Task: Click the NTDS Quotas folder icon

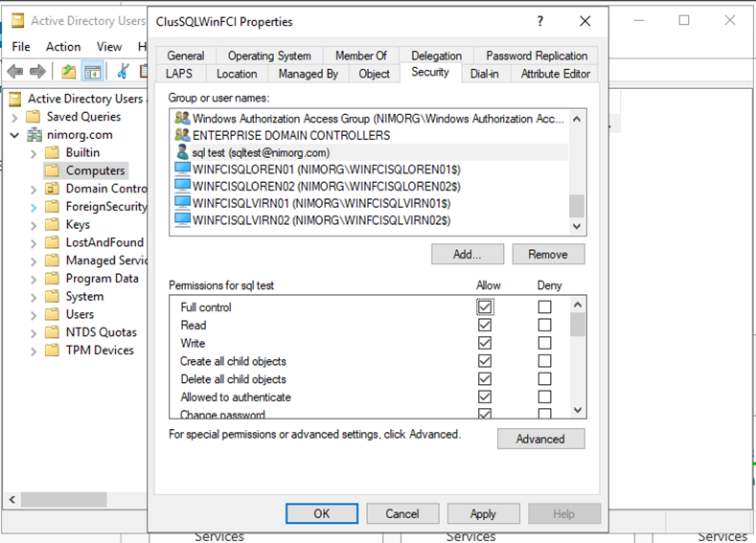Action: [x=52, y=332]
